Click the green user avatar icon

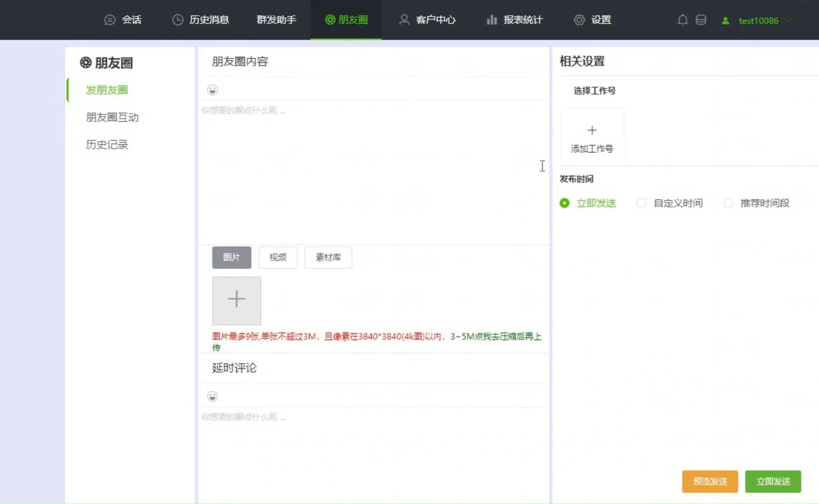(725, 21)
